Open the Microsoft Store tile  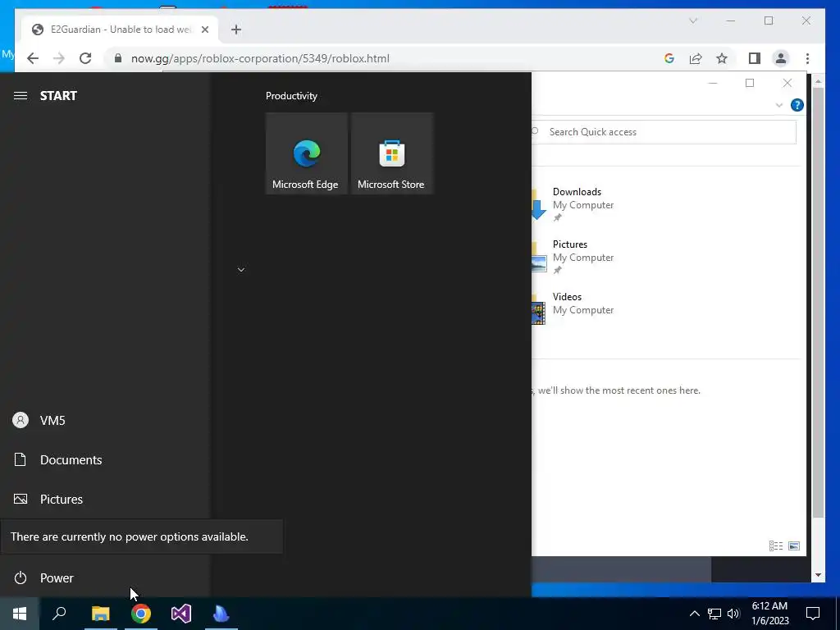[391, 153]
